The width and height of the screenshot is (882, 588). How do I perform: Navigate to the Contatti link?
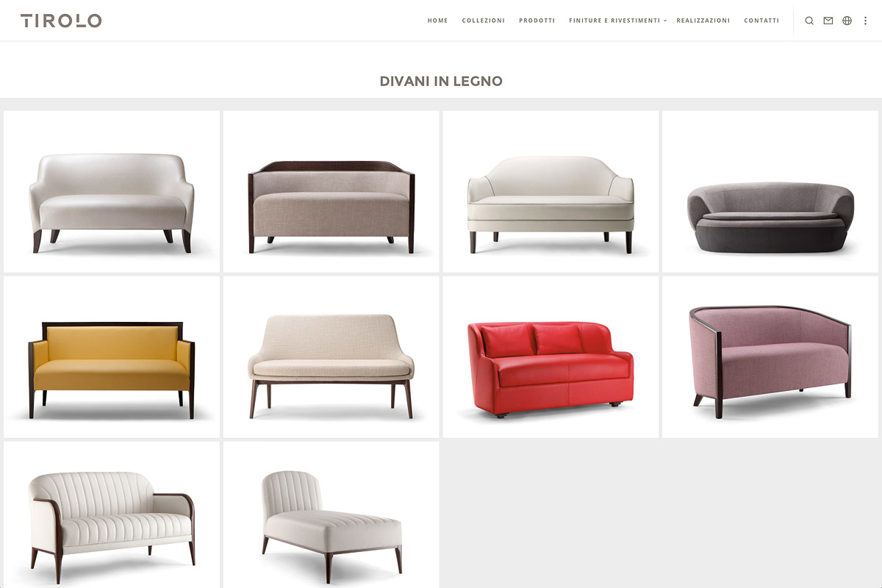[x=761, y=21]
